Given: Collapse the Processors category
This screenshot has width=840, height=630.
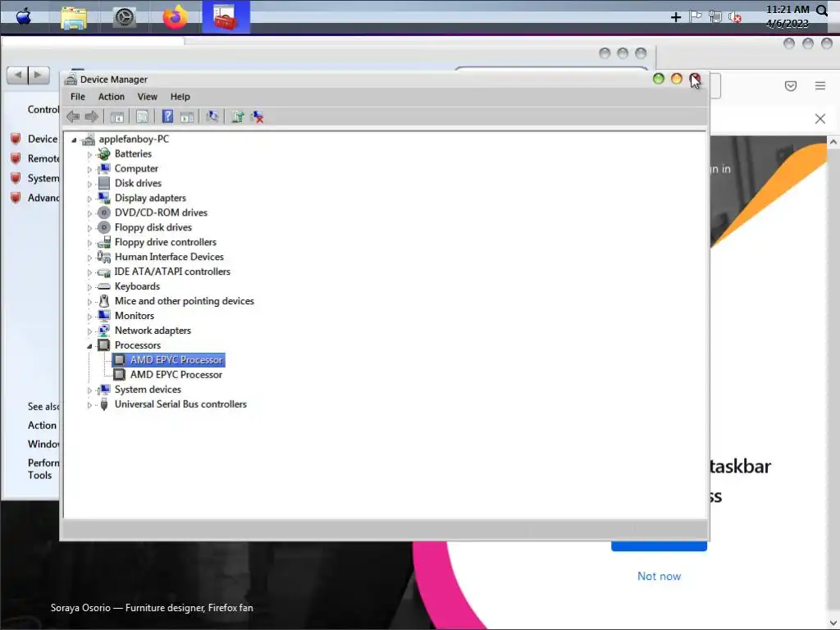Looking at the screenshot, I should [x=89, y=346].
